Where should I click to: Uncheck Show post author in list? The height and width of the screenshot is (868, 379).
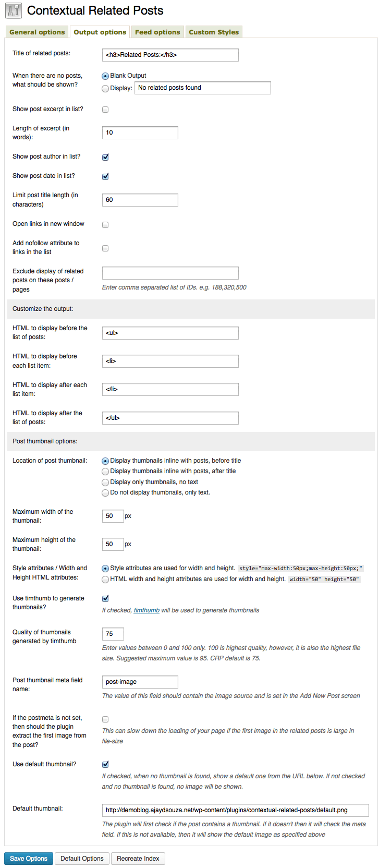pos(105,157)
